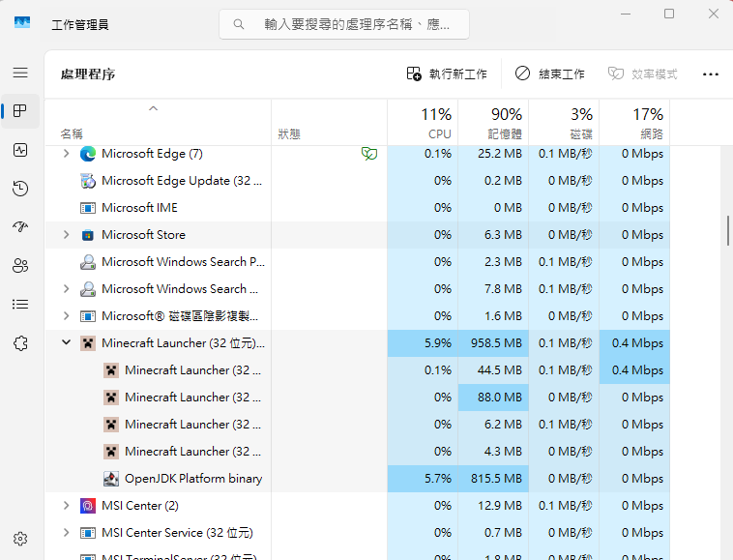Click the 5.7% CPU cell
The height and width of the screenshot is (560, 733).
coord(423,479)
